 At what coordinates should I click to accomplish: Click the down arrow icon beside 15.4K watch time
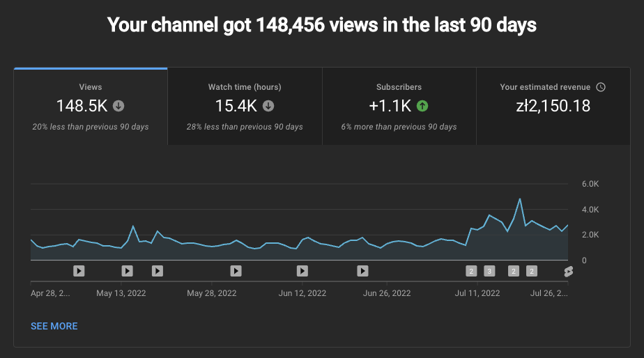pos(268,106)
